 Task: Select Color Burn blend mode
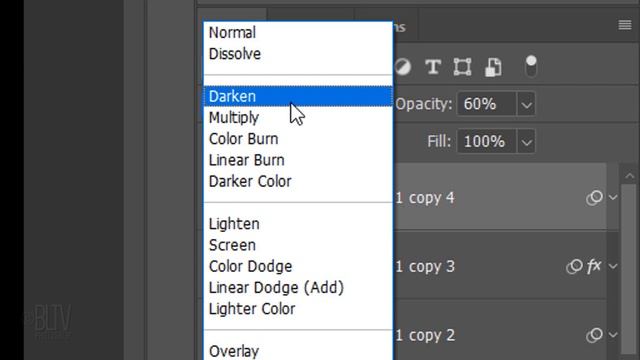click(298, 139)
